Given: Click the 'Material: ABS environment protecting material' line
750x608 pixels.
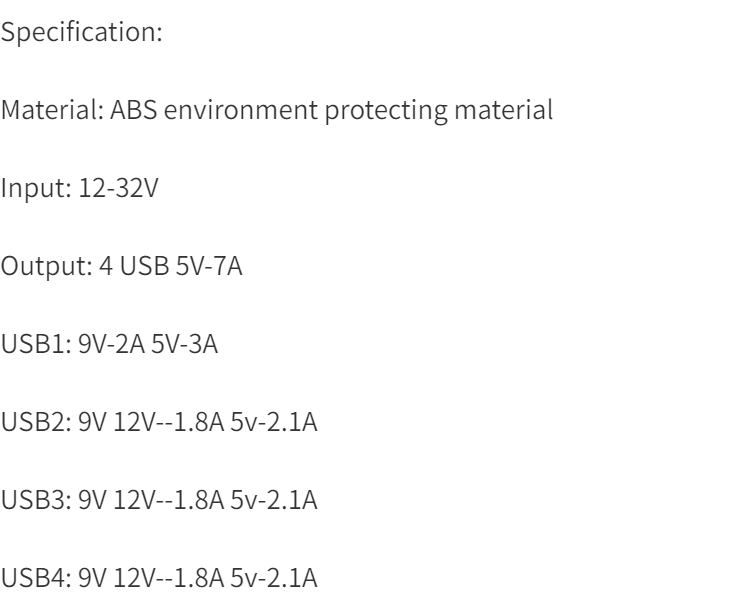Looking at the screenshot, I should [277, 110].
